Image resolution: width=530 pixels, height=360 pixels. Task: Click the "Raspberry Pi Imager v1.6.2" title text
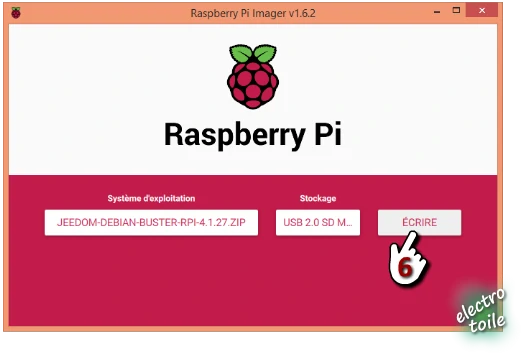point(253,13)
